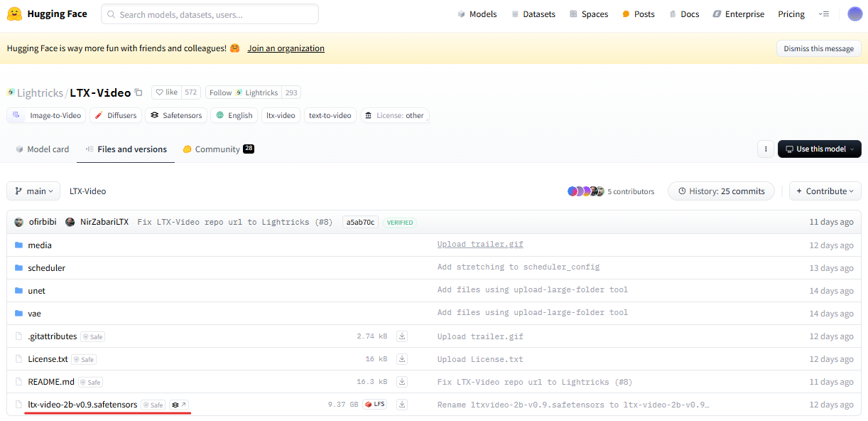The image size is (868, 421).
Task: Open the Community tab
Action: tap(218, 149)
